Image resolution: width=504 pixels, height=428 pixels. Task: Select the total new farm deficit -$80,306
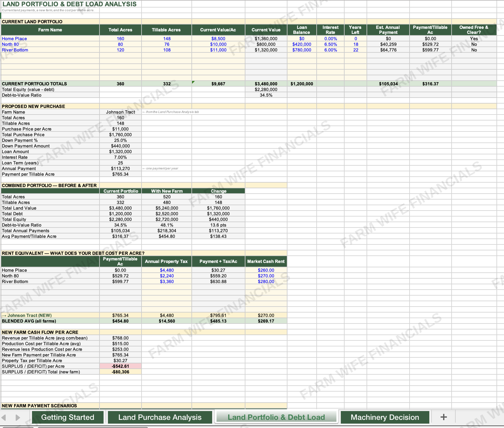(x=121, y=372)
